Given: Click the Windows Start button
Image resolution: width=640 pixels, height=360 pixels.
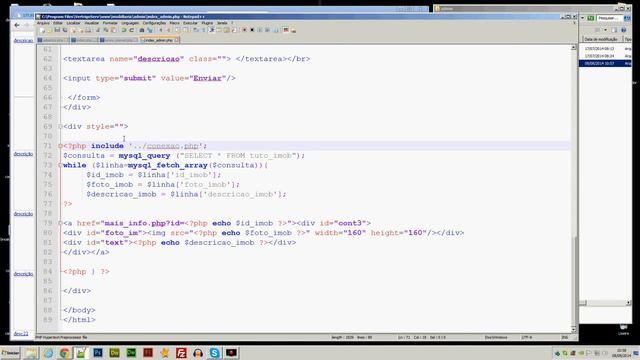Looking at the screenshot, I should tap(10, 353).
